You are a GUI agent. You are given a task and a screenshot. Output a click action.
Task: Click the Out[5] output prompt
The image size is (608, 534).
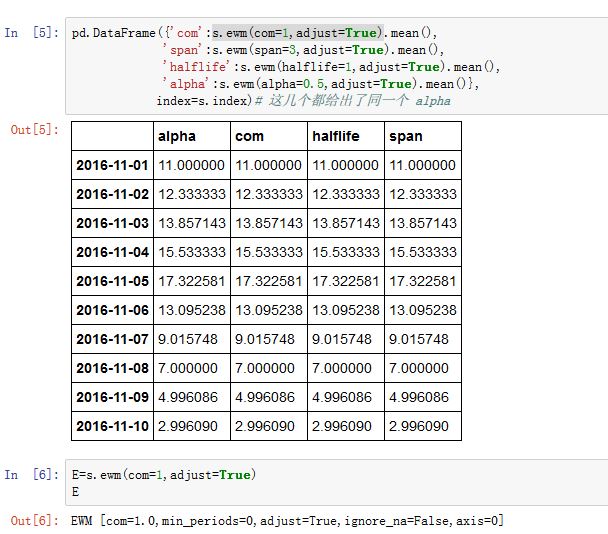pos(33,129)
